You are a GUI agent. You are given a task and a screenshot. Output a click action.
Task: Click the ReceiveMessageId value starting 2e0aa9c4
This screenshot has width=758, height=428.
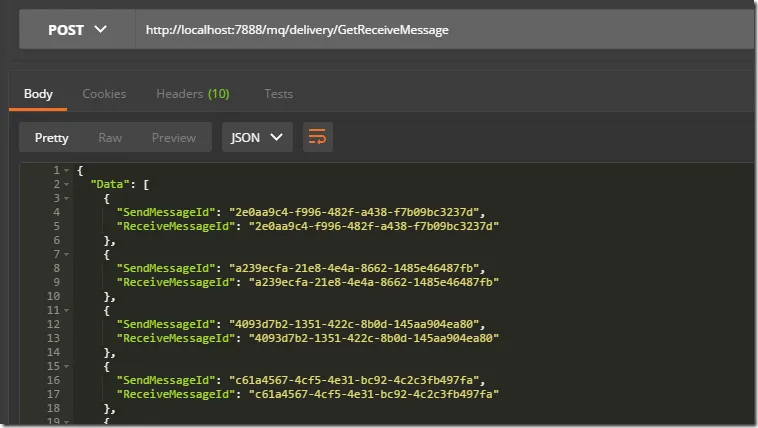tap(374, 226)
